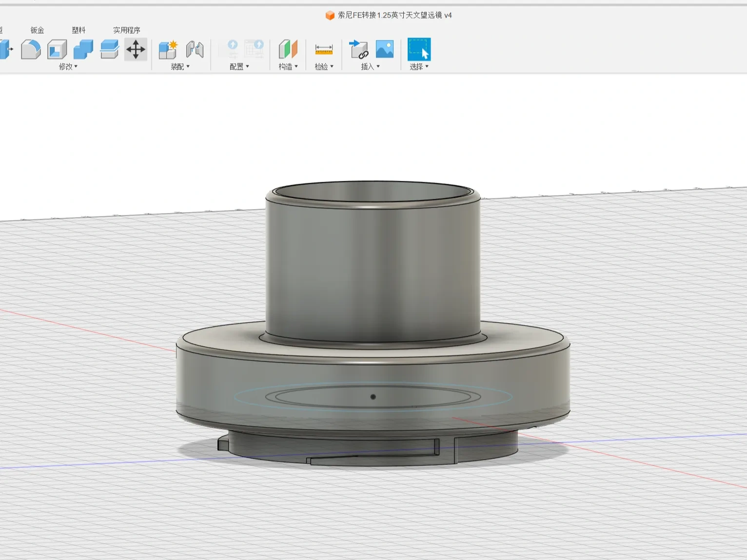Activate the window Select tool
747x560 pixels.
pyautogui.click(x=419, y=49)
